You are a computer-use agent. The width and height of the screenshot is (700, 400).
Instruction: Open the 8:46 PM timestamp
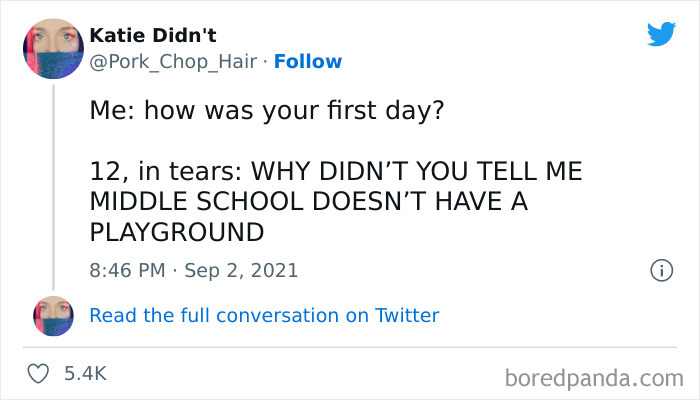point(126,270)
